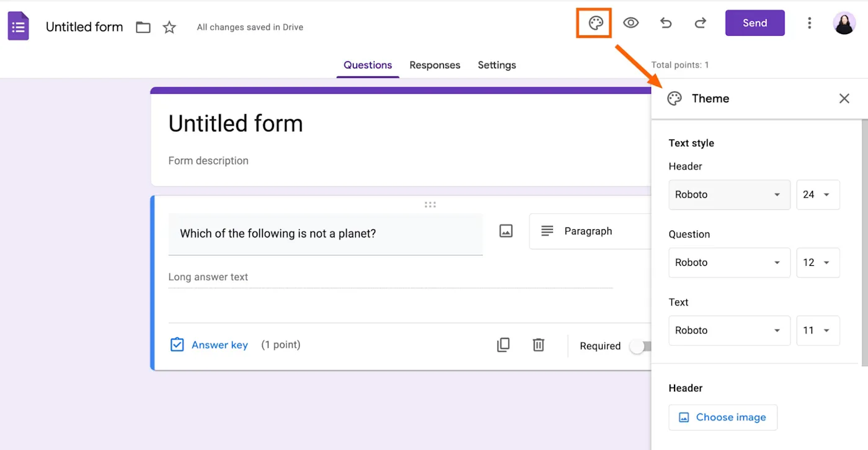Screen dimensions: 868x450
Task: Duplicate the question
Action: pyautogui.click(x=503, y=345)
